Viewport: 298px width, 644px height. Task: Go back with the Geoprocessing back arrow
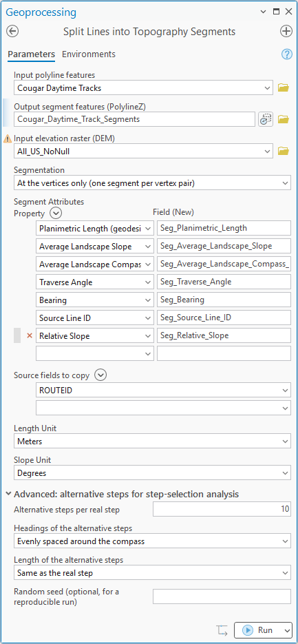coord(12,31)
